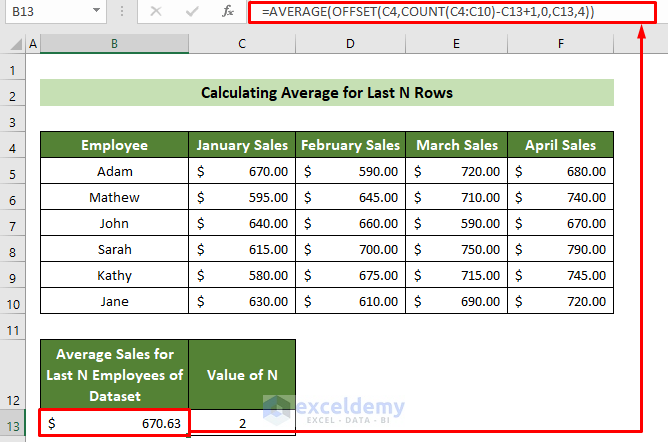Click the Cancel X formula icon
Screen dimensions: 668x442
157,12
